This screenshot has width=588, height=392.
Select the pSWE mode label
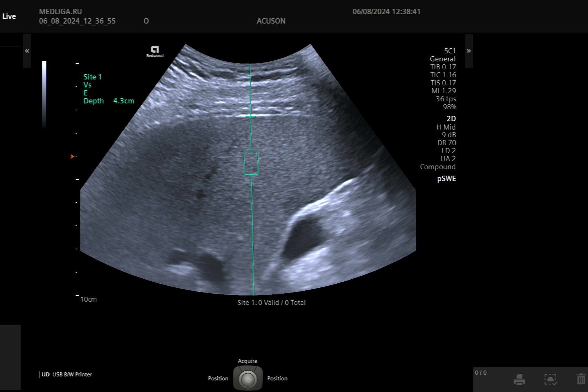[x=446, y=179]
